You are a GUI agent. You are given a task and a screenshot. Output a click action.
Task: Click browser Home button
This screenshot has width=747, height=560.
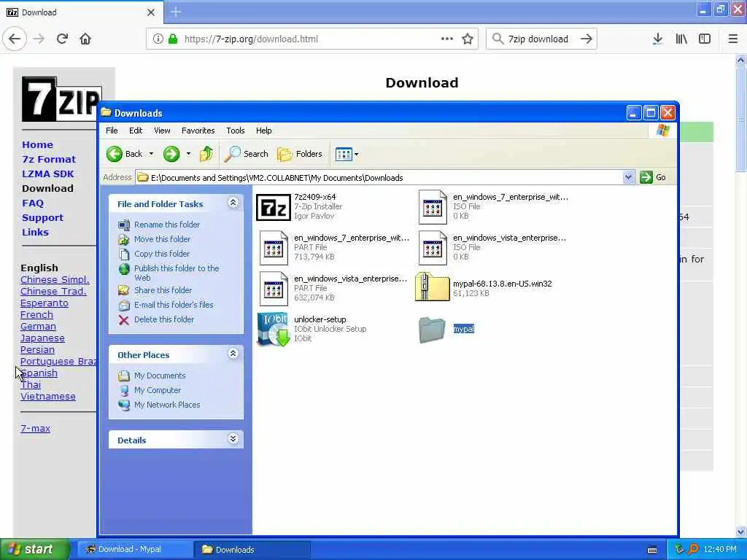click(85, 39)
